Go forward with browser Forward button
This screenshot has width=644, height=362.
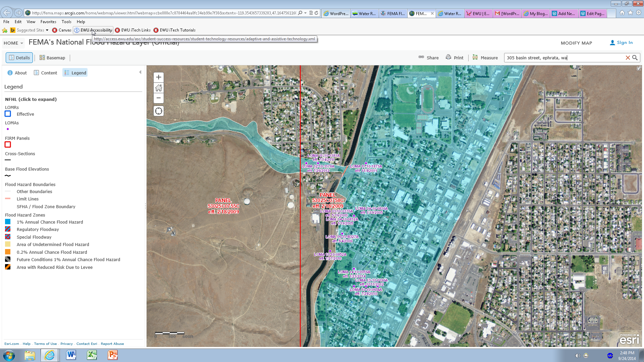click(x=18, y=13)
